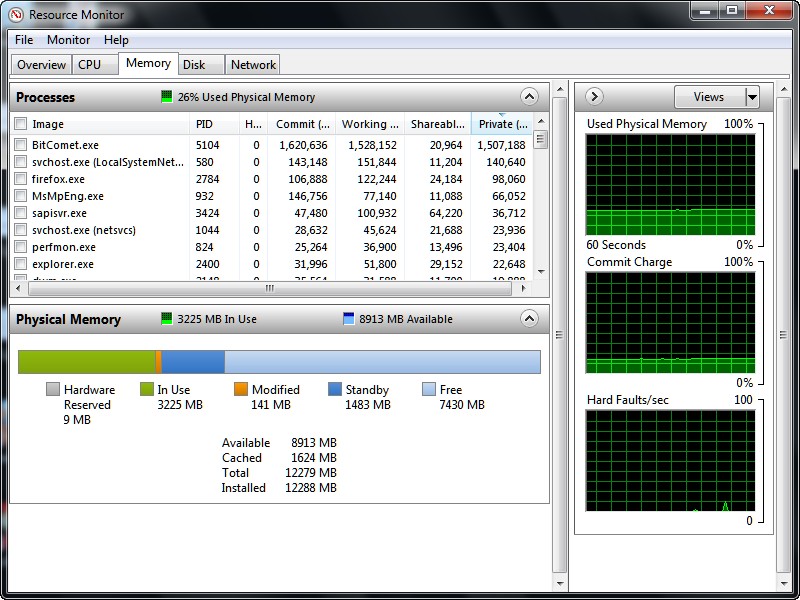Sort by the Hard Faults (H...) column
The height and width of the screenshot is (600, 800).
tap(254, 124)
